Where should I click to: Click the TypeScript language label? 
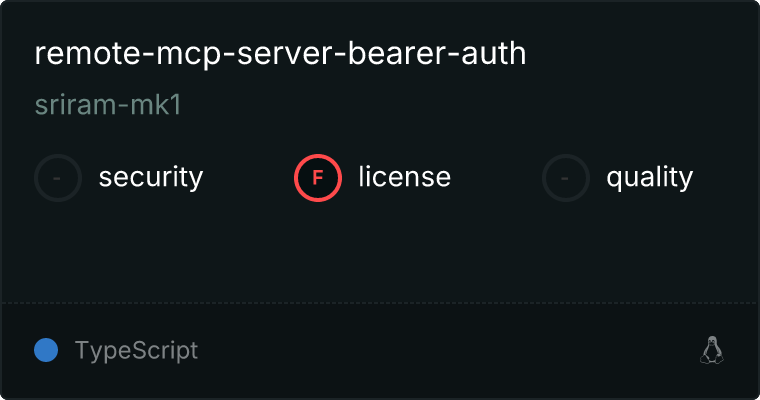[136, 351]
